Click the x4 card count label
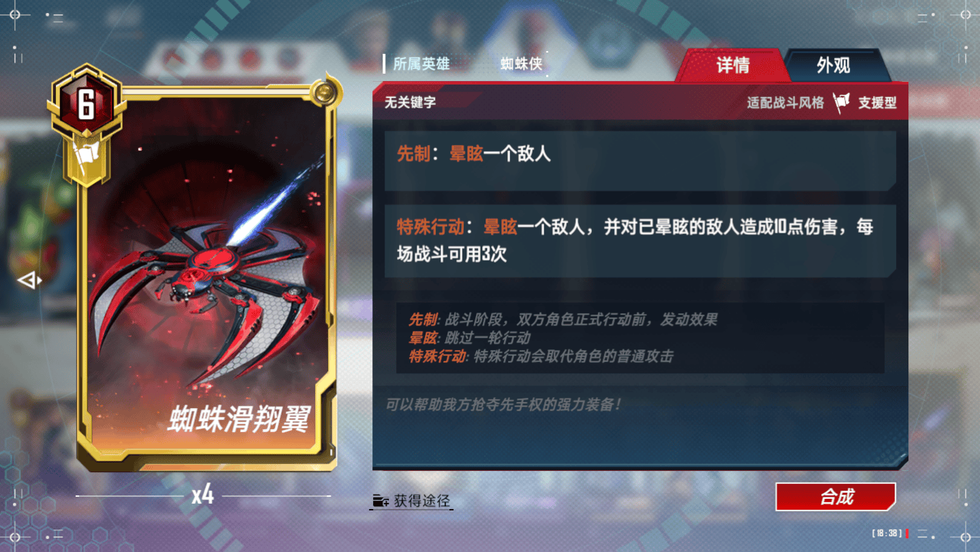The height and width of the screenshot is (552, 980). [x=203, y=496]
